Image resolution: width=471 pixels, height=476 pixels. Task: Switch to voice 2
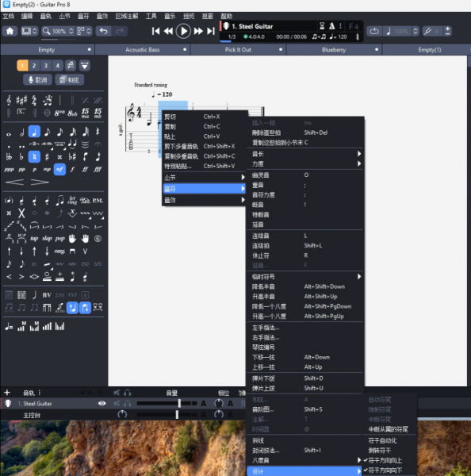[x=34, y=65]
